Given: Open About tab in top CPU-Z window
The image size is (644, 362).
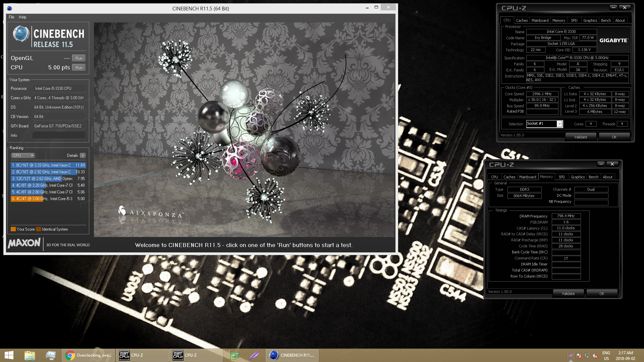Looking at the screenshot, I should click(620, 20).
